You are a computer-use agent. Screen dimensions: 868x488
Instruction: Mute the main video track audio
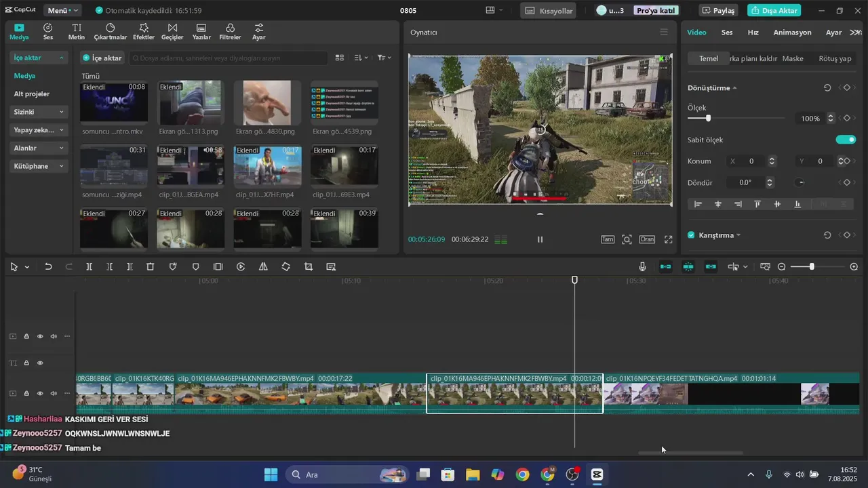tap(54, 393)
